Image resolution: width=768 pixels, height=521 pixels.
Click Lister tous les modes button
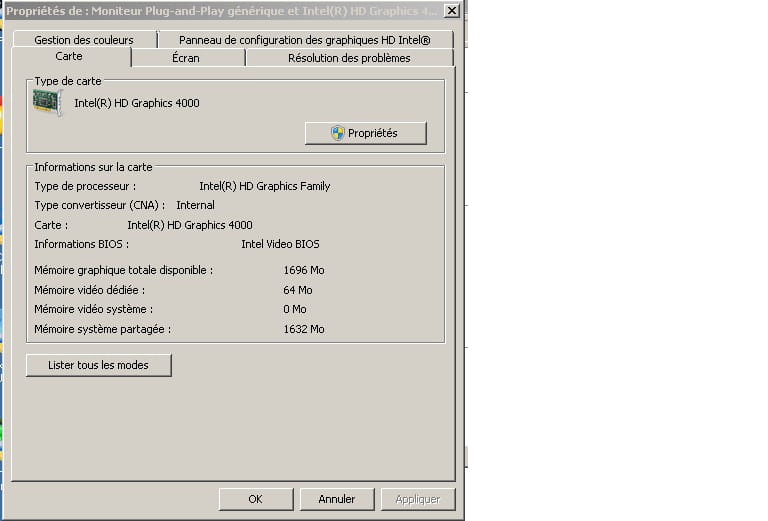pyautogui.click(x=98, y=365)
